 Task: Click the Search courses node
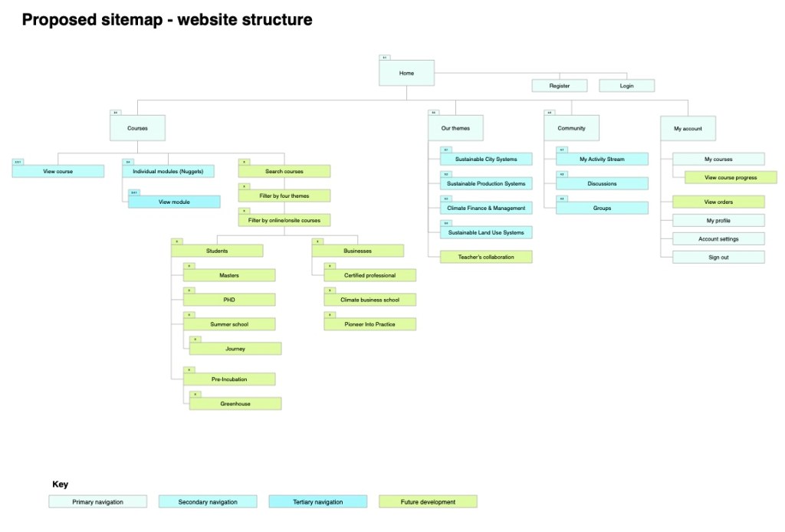click(x=284, y=171)
